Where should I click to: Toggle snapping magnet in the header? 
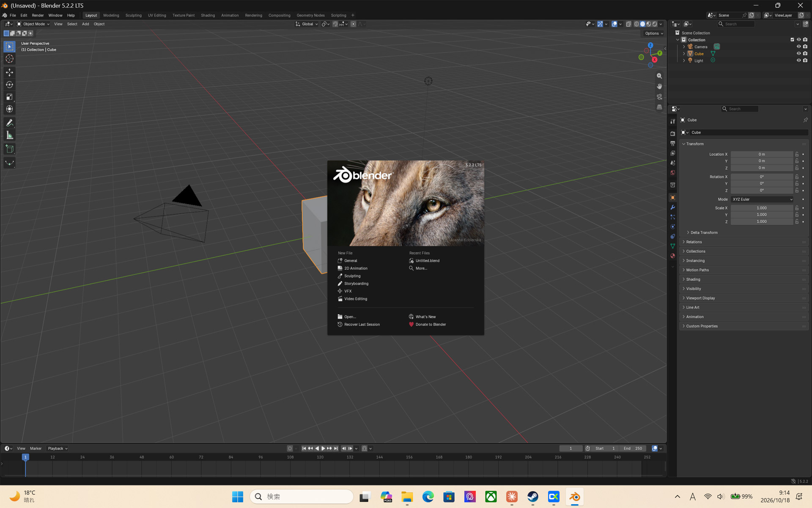[335, 24]
